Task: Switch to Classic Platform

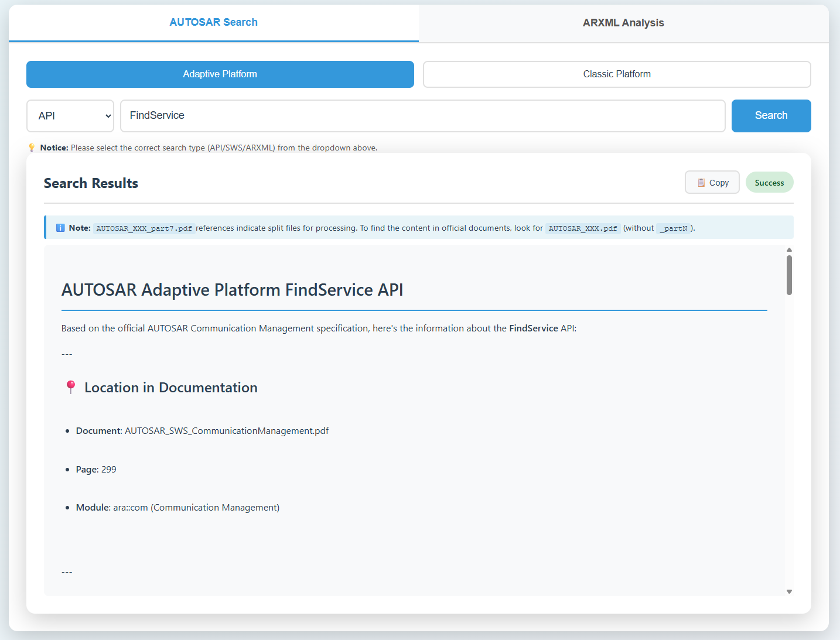Action: point(616,74)
